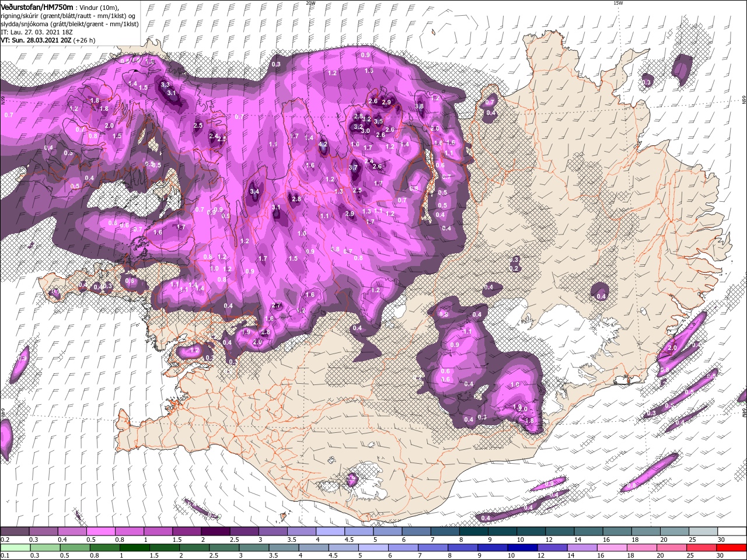This screenshot has height=560, width=747.
Task: Pick light pink lower swatch between 16 and 18
Action: 613,547
